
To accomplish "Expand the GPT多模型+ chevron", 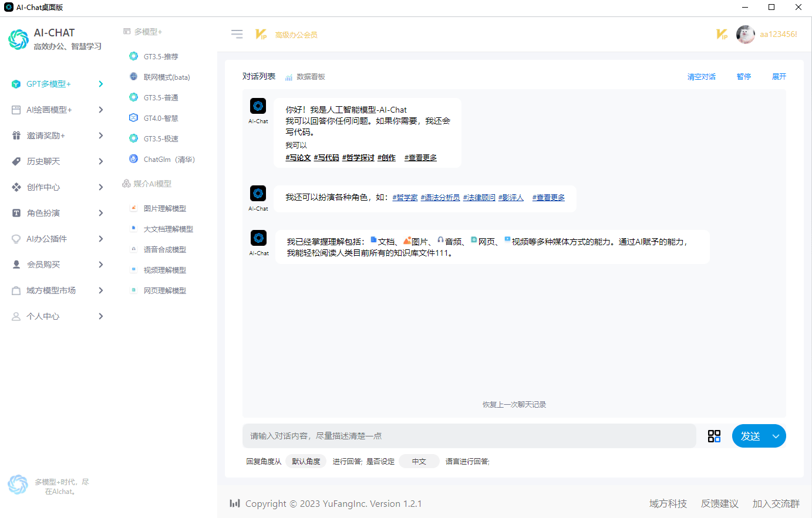I will (x=101, y=84).
